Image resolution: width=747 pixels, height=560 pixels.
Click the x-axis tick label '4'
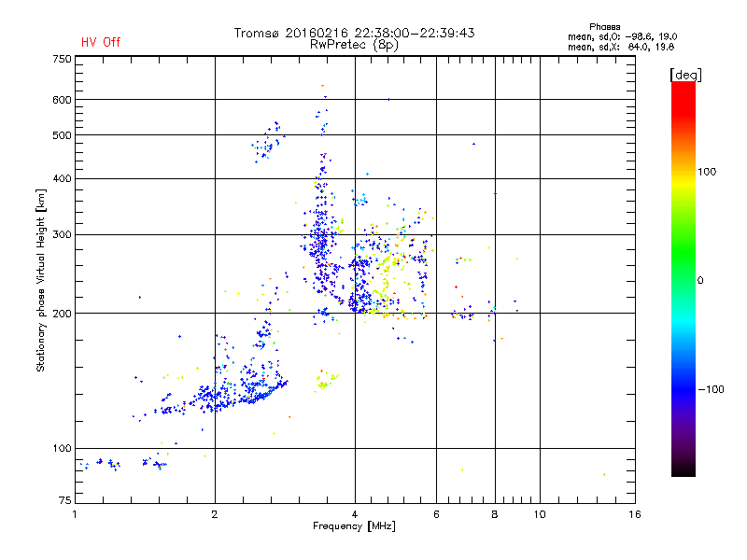tap(355, 514)
